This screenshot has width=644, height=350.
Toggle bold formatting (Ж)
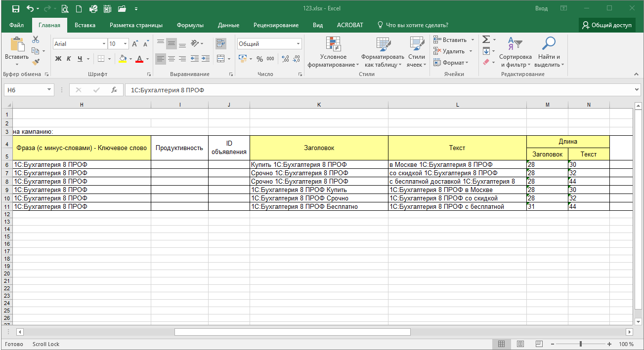[x=58, y=59]
